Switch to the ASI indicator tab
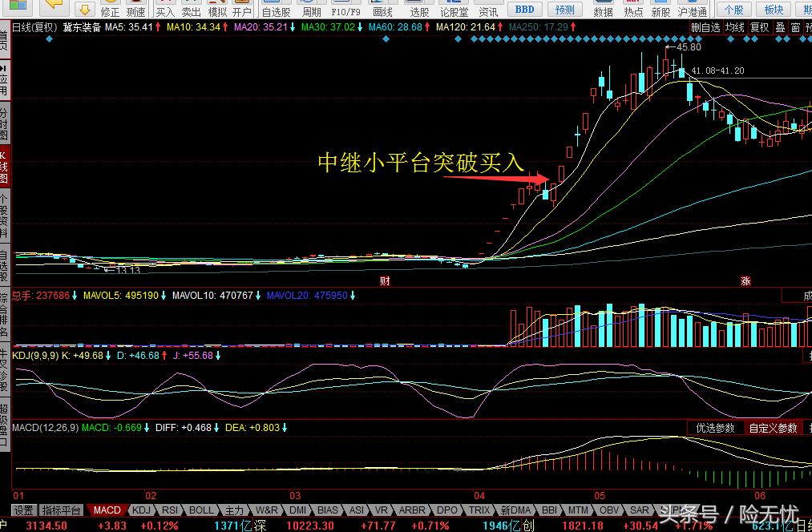The height and width of the screenshot is (532, 812). 356,510
